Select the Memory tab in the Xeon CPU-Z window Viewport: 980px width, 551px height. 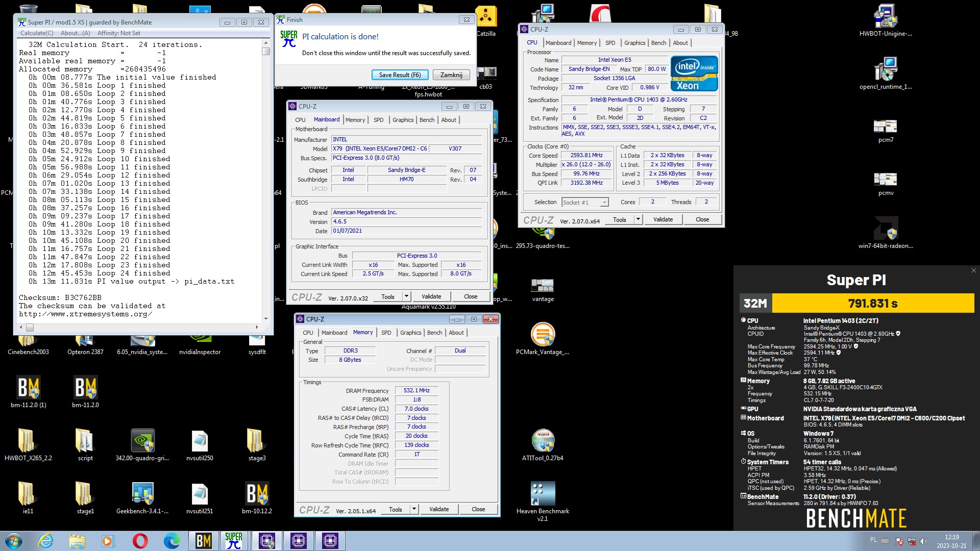[x=586, y=43]
